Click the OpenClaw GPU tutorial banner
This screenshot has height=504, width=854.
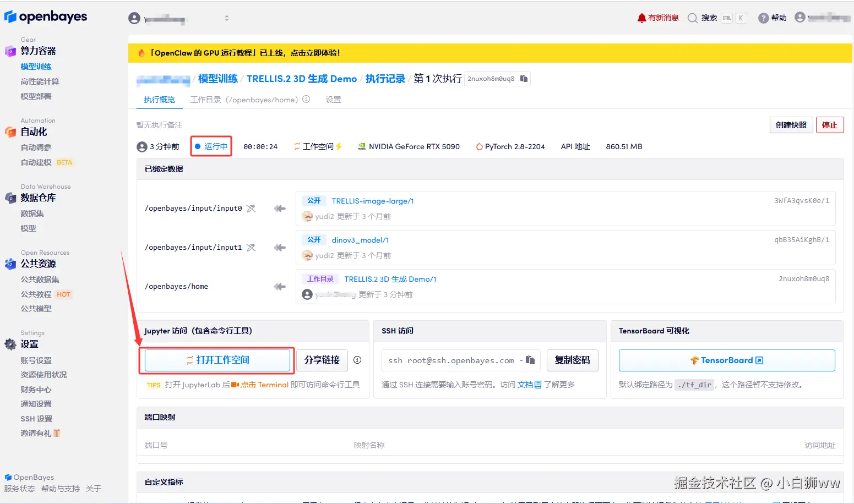490,53
